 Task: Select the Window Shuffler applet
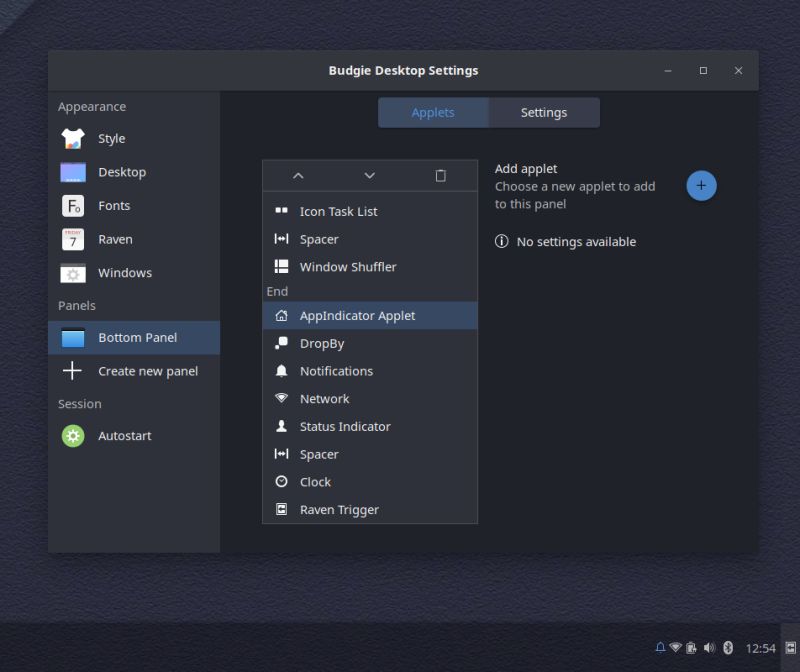pyautogui.click(x=347, y=267)
